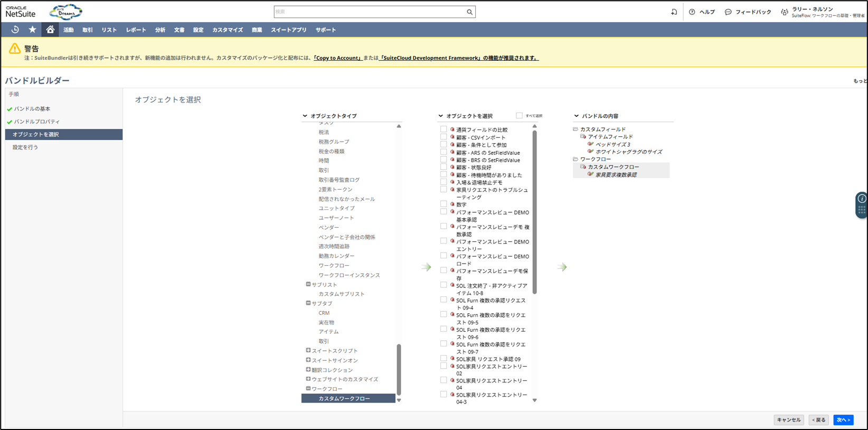Screen dimensions: 868x430
Task: Click the user role icon
Action: (x=785, y=12)
